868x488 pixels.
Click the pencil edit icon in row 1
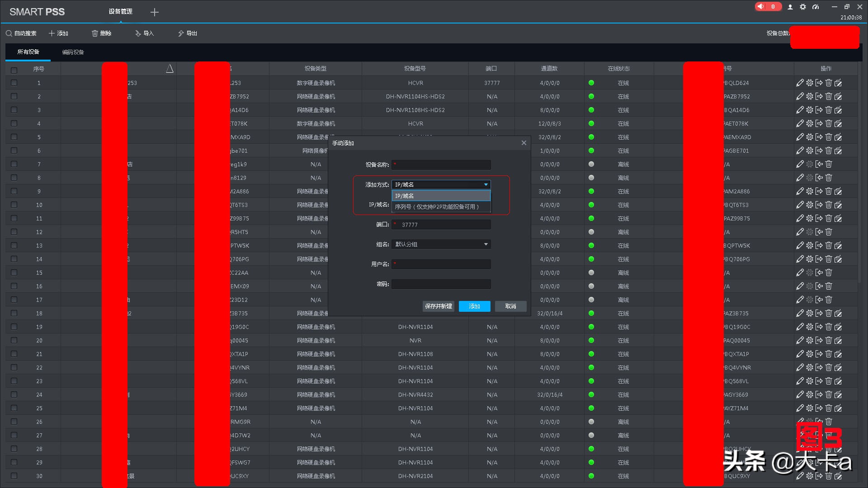[800, 83]
